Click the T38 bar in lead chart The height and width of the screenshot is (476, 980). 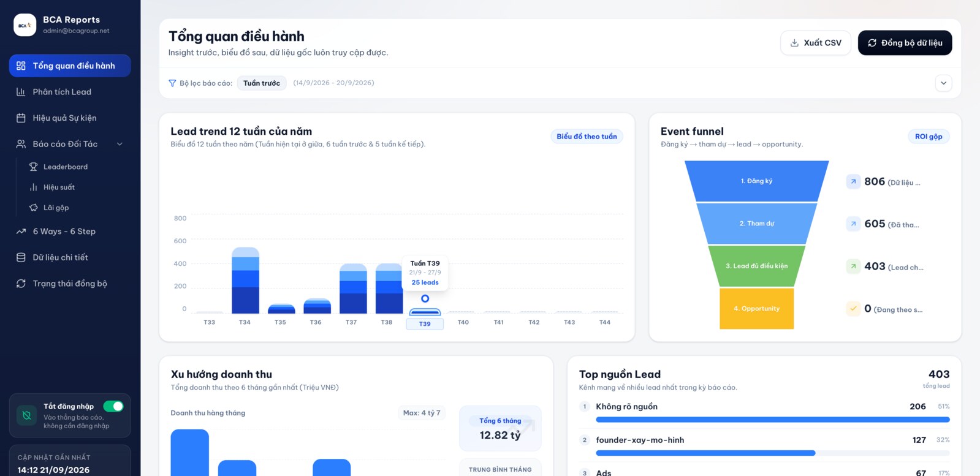coord(389,289)
